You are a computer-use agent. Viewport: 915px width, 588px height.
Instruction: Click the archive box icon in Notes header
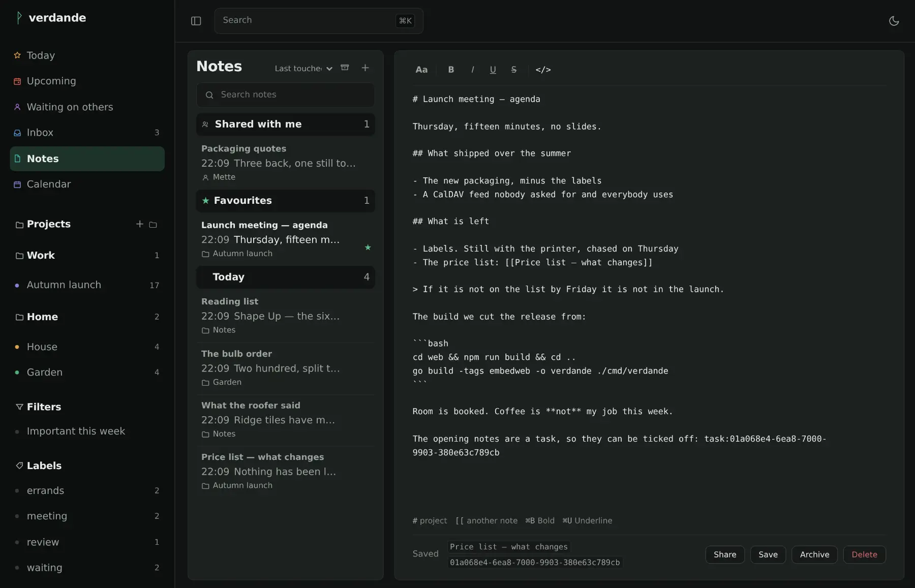345,68
